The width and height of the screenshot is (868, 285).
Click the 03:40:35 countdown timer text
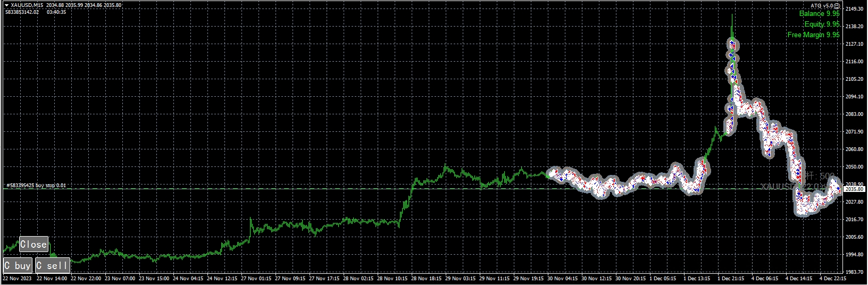tap(56, 12)
